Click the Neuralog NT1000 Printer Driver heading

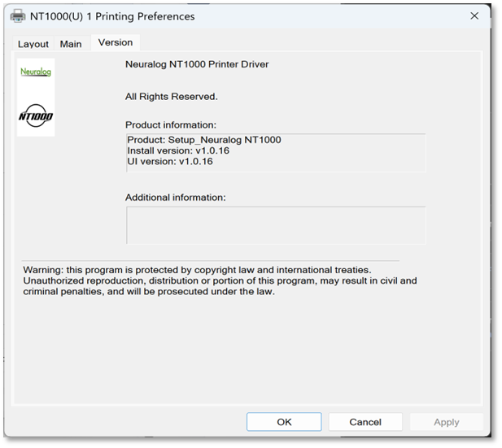tap(197, 64)
